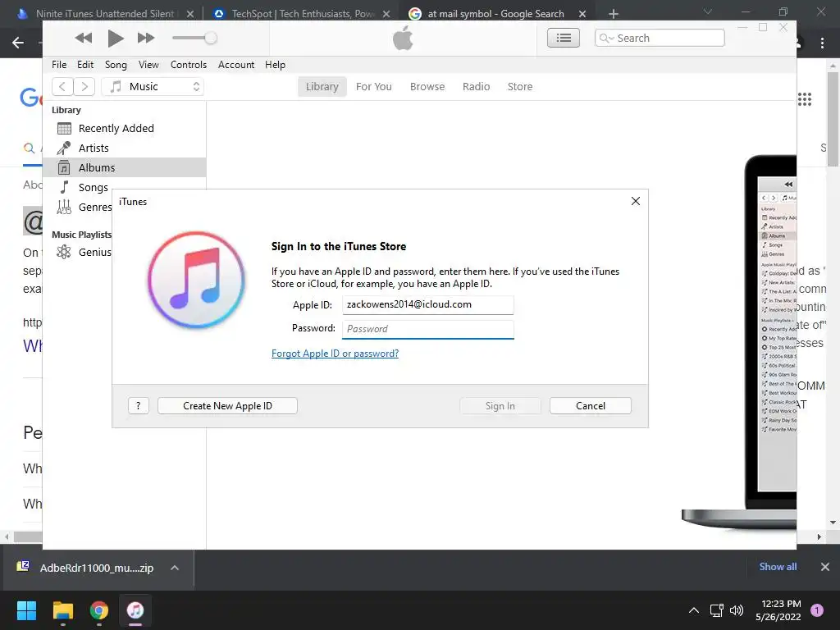Switch to the Browse tab
Image resolution: width=840 pixels, height=630 pixels.
point(427,87)
